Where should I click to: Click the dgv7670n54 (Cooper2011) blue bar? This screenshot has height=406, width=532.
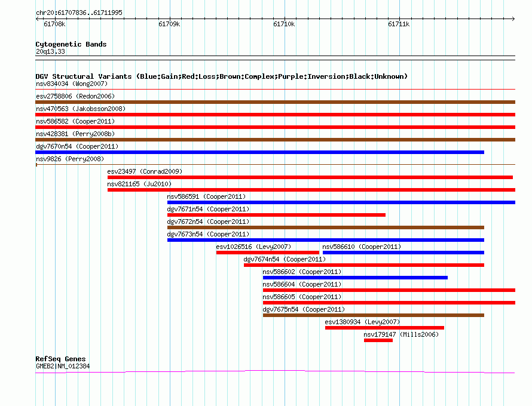coord(259,152)
